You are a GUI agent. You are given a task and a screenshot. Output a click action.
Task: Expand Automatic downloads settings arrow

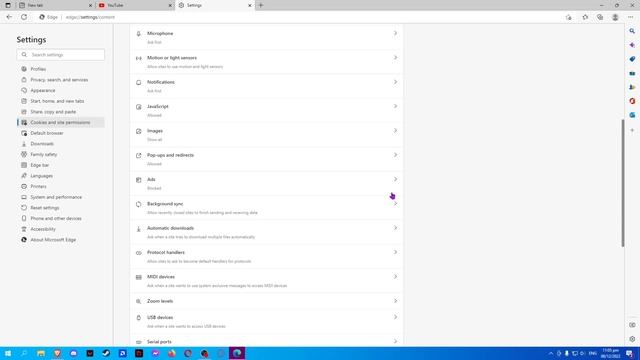click(x=395, y=228)
